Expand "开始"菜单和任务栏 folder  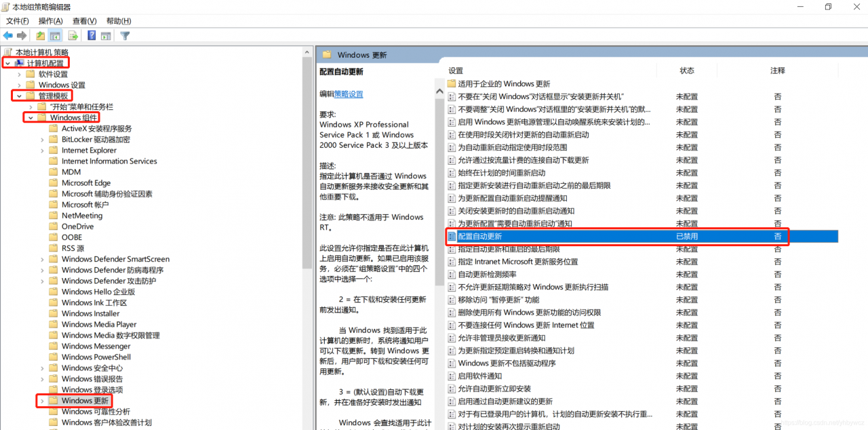click(x=30, y=107)
